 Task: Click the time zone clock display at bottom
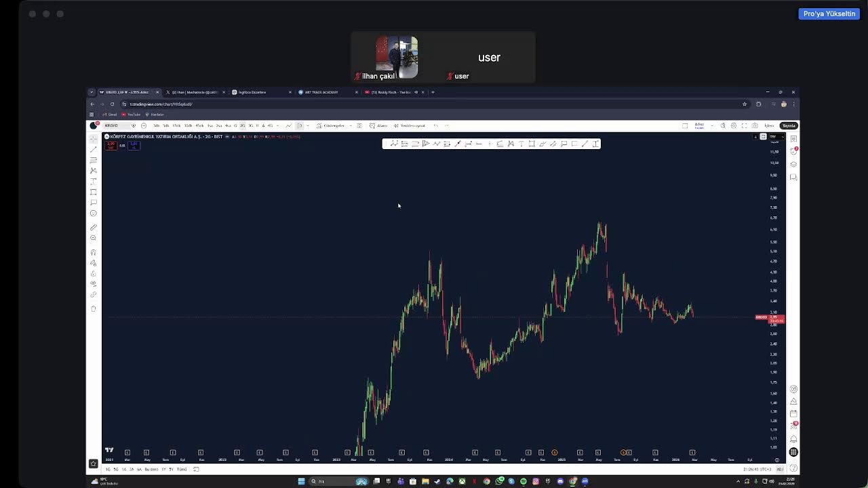coord(758,469)
